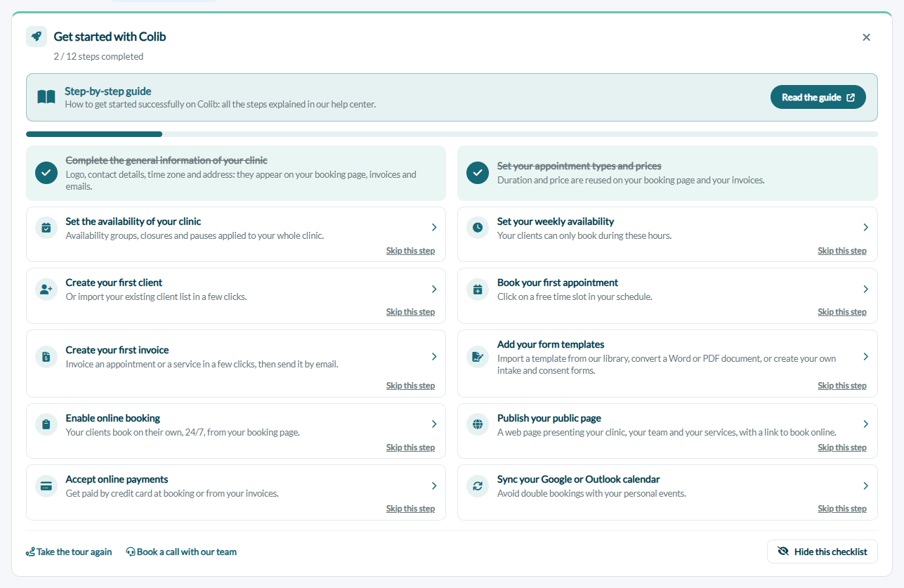Screen dimensions: 904x588
Task: Click the sync arrows icon for calendar sync
Action: (478, 485)
